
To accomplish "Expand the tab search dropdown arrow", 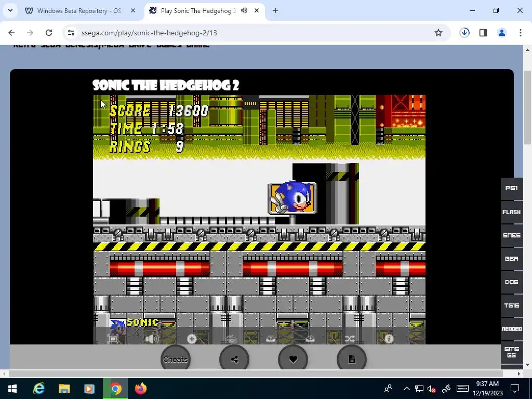I will tap(10, 11).
